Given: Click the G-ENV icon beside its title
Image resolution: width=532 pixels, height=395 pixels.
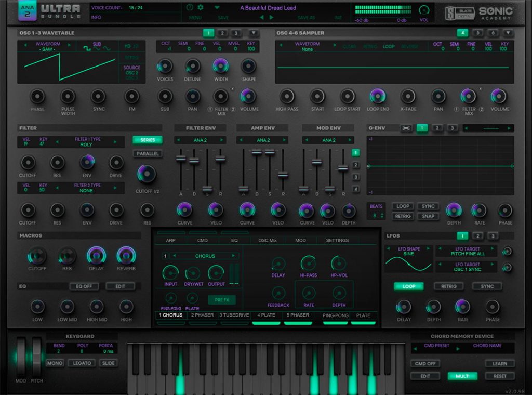Looking at the screenshot, I should pyautogui.click(x=406, y=128).
